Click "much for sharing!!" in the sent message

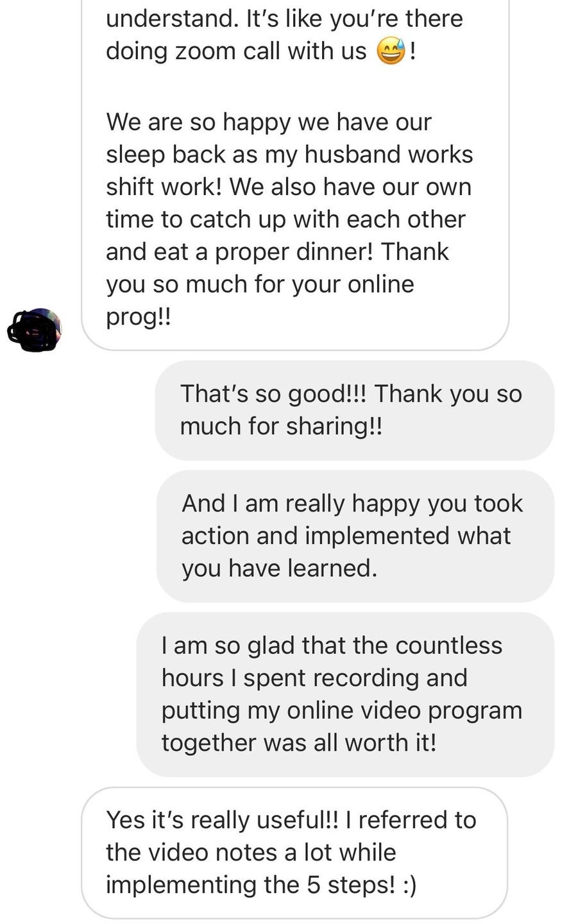(x=281, y=426)
